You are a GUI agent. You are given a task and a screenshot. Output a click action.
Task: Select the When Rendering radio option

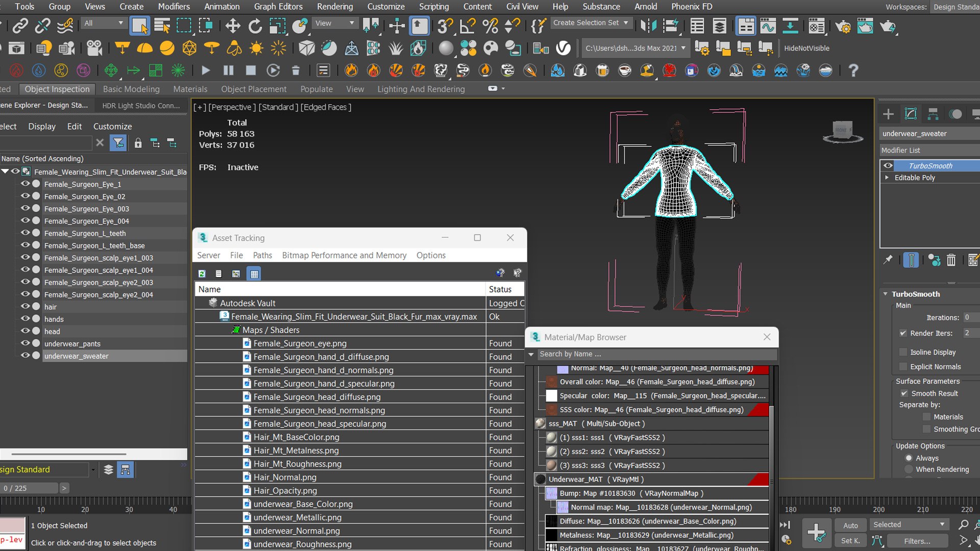[909, 469]
